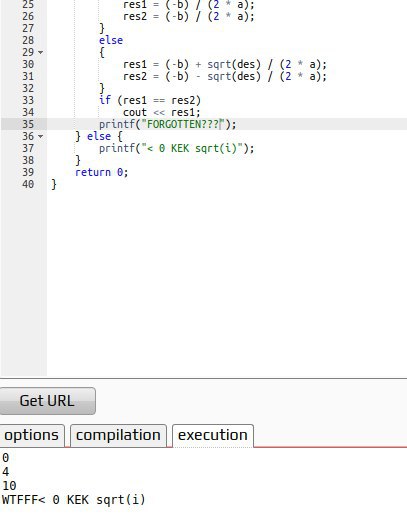The image size is (407, 528).
Task: Place cursor on 'return 0;' line
Action: coord(101,172)
